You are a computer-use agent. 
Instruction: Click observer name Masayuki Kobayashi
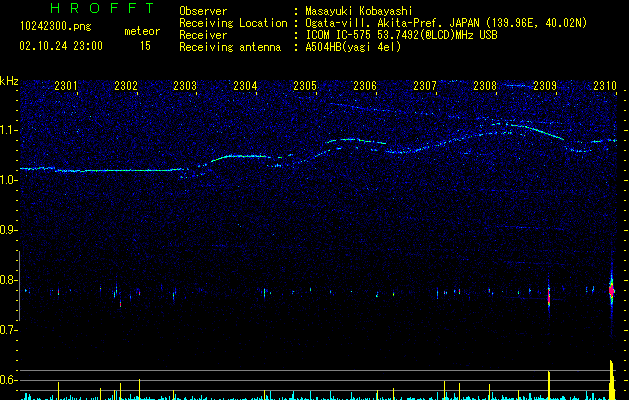click(359, 11)
